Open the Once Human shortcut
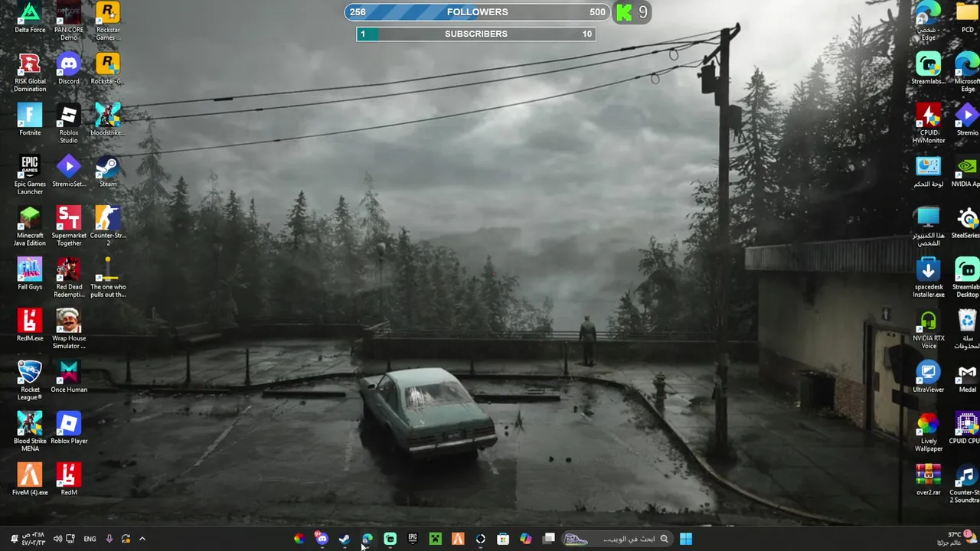The height and width of the screenshot is (551, 980). click(x=69, y=377)
